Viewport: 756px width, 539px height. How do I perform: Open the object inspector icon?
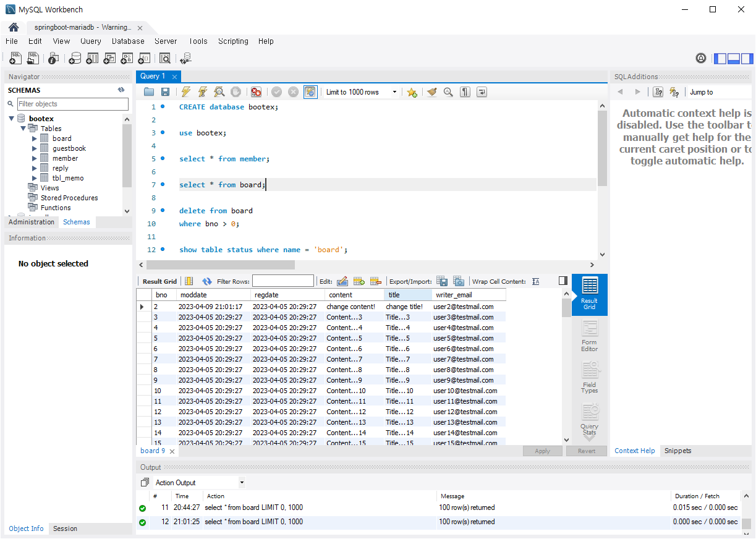54,58
